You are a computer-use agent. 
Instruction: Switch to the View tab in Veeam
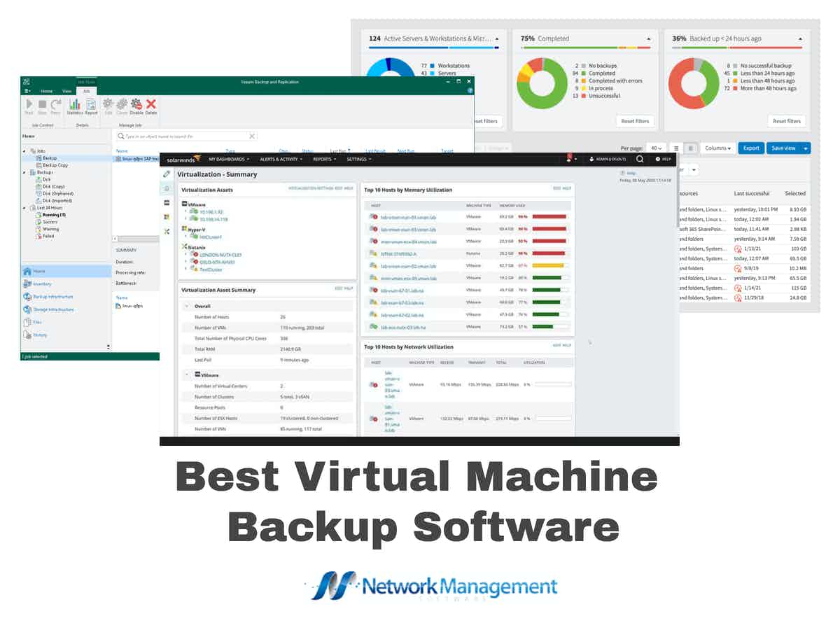click(x=66, y=91)
